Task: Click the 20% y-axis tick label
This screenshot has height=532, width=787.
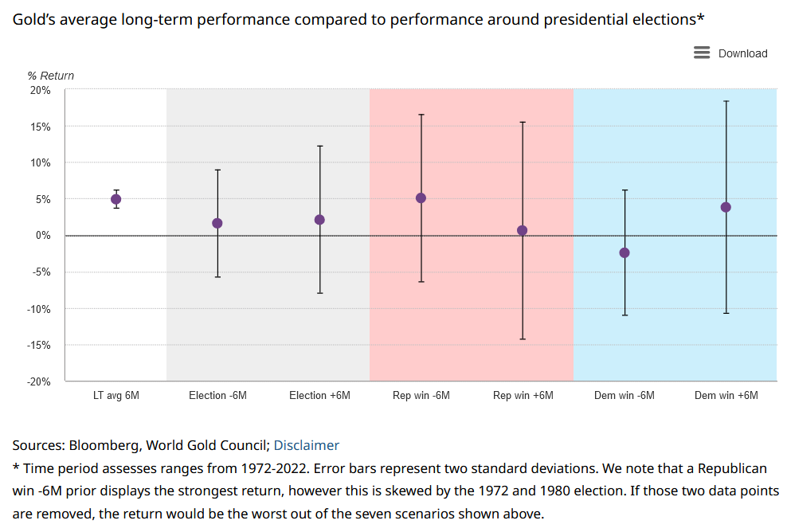Action: 41,90
